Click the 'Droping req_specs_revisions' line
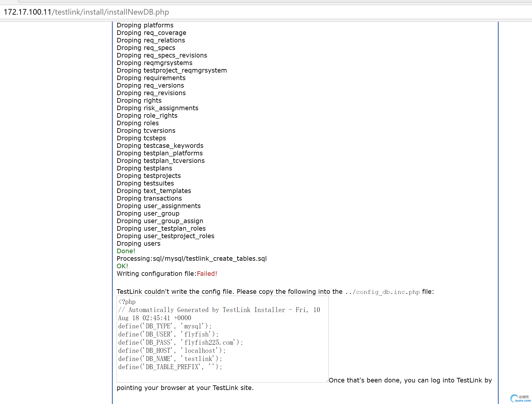The width and height of the screenshot is (532, 404). click(162, 55)
